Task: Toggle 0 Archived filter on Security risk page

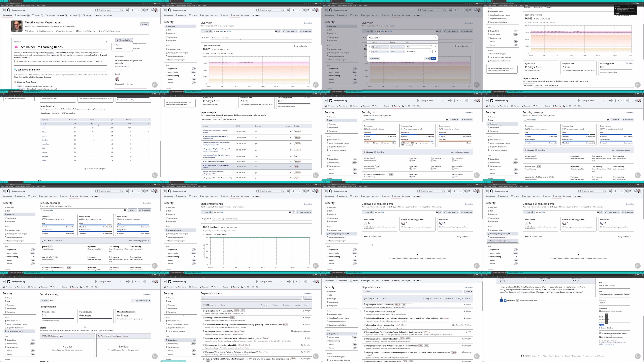Action: pos(380,152)
